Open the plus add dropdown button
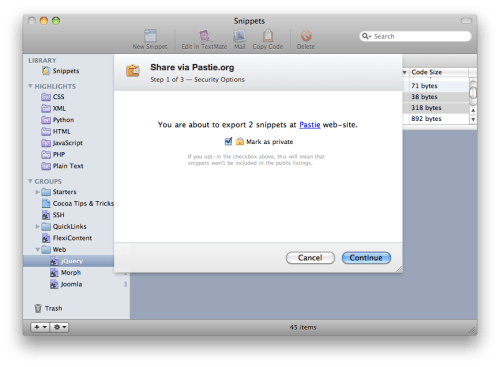This screenshot has height=367, width=500. pyautogui.click(x=40, y=327)
